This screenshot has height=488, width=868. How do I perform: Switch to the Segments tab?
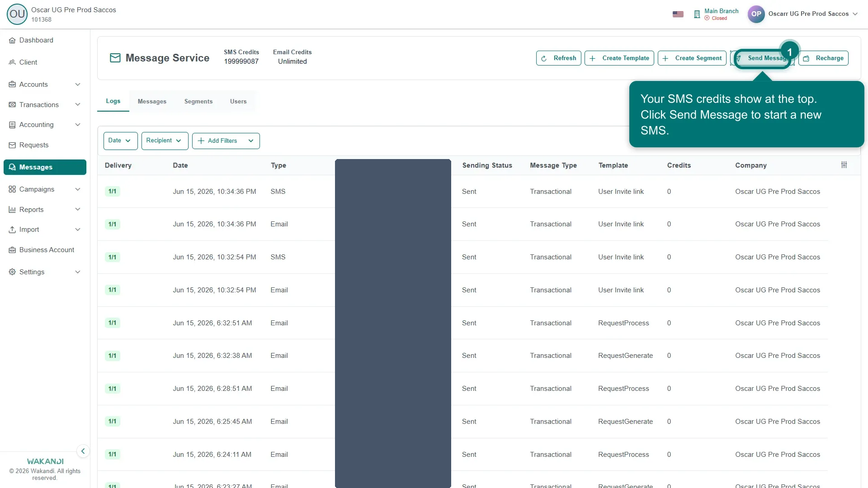tap(198, 102)
